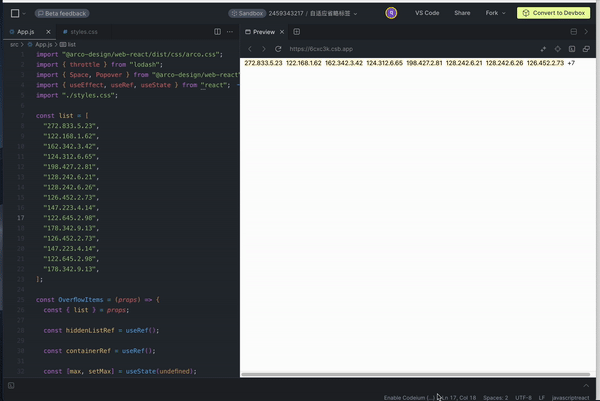Open the editor more actions ellipsis
Viewport: 600px width, 401px height.
point(230,32)
